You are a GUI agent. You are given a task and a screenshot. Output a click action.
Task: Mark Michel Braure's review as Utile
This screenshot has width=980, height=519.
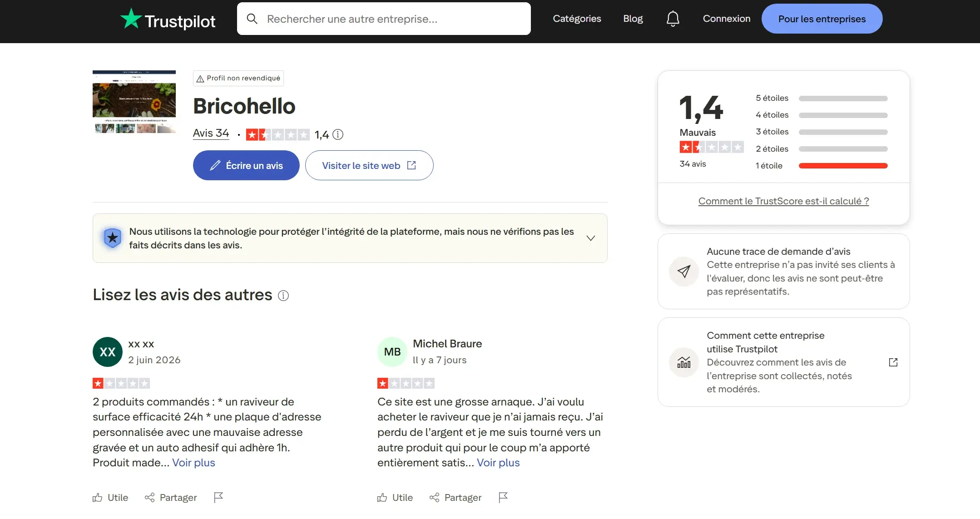[395, 498]
